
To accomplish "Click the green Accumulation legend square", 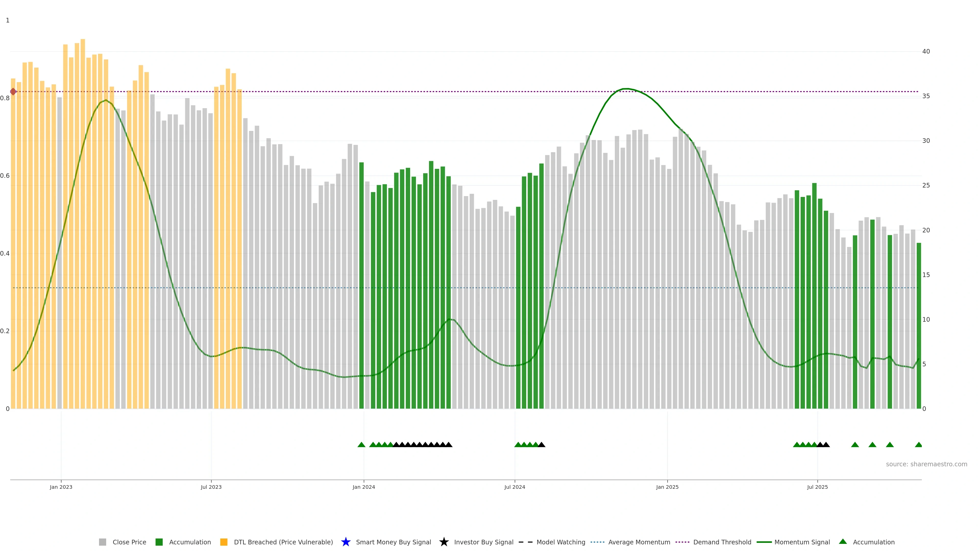I will 159,542.
